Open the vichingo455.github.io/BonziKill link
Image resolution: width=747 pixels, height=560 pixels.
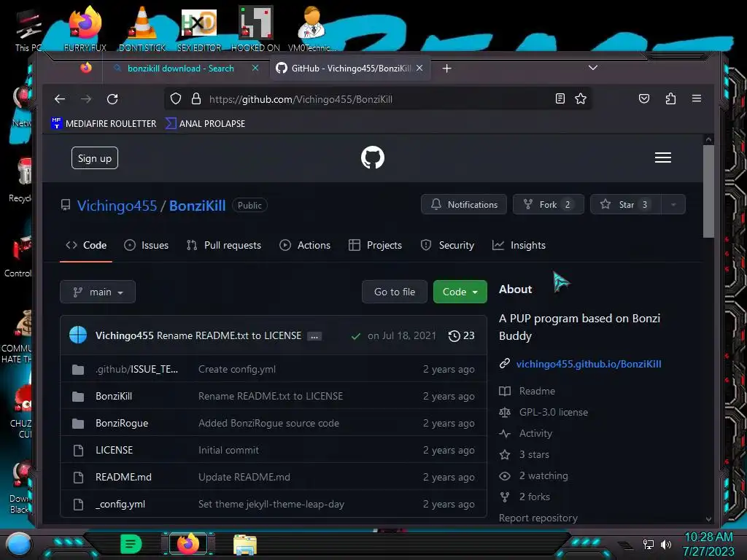(589, 365)
